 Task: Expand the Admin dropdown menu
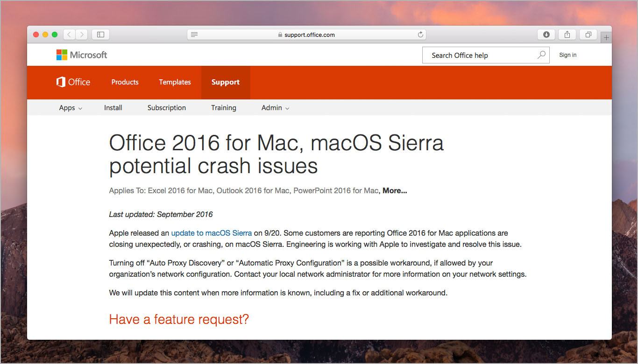point(275,108)
